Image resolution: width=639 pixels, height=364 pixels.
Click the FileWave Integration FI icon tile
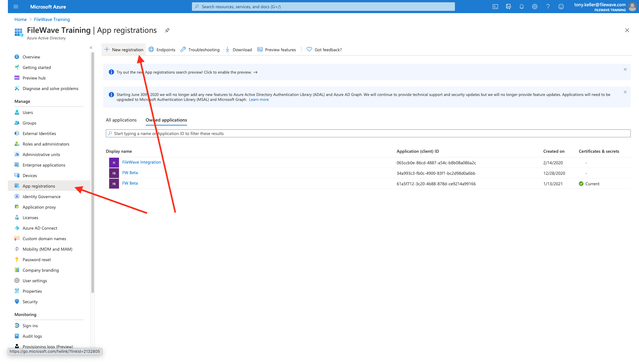114,163
